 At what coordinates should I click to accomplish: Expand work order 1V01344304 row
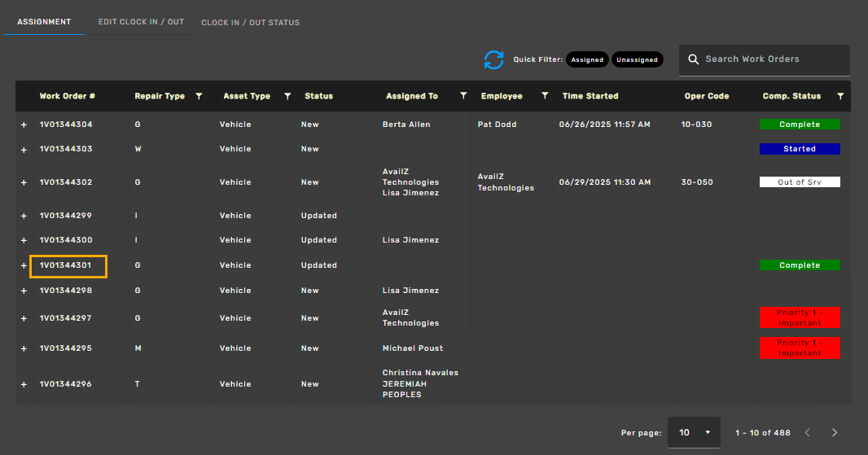pos(24,125)
